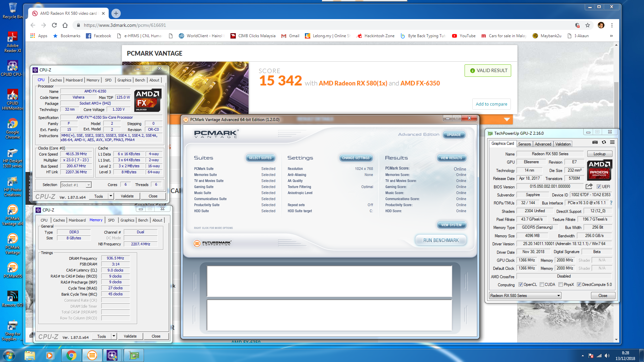Screen dimensions: 644x362
Task: Click UPGRADE button in PCMark Vantage
Action: coord(453,135)
